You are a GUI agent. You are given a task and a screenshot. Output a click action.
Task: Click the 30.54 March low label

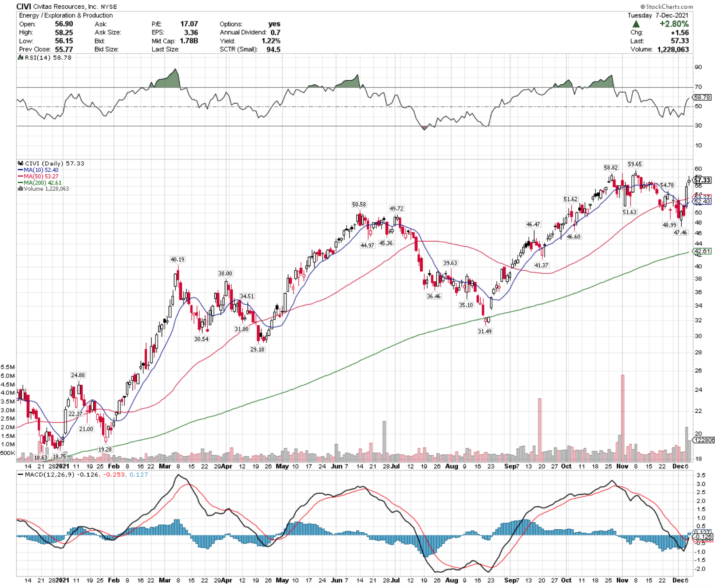(x=202, y=339)
